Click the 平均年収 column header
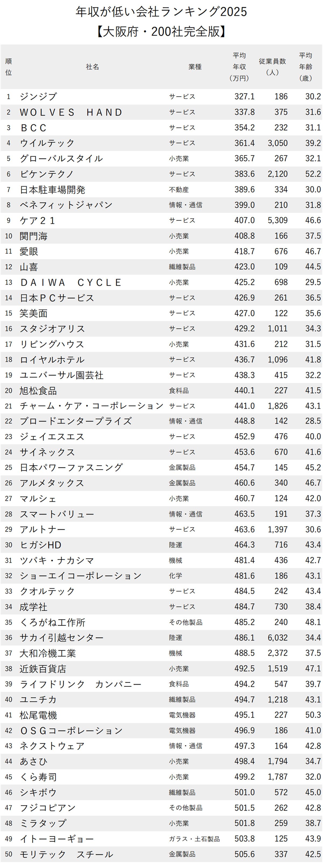This screenshot has width=323, height=868. [239, 67]
